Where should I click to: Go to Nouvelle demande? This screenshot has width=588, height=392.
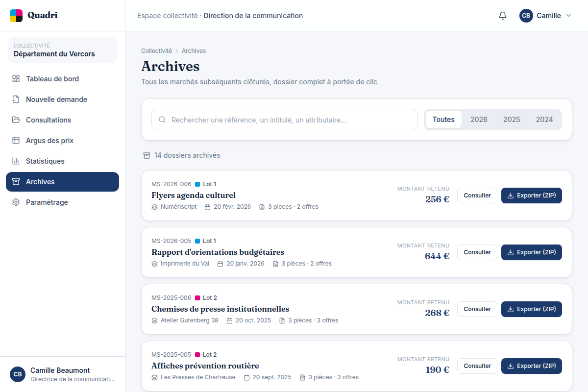click(62, 99)
